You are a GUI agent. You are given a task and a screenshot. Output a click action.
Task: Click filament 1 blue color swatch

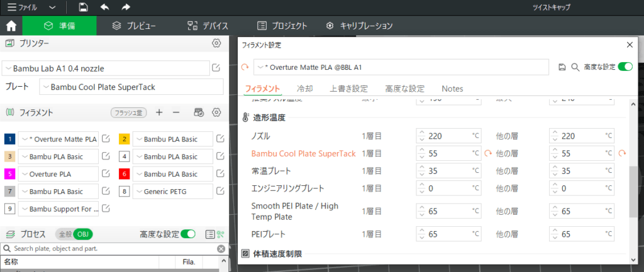10,139
